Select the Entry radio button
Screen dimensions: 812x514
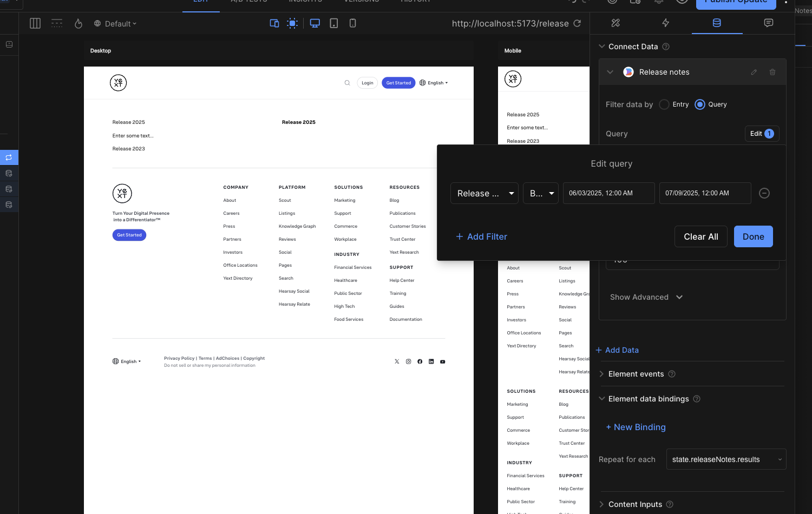pos(664,104)
